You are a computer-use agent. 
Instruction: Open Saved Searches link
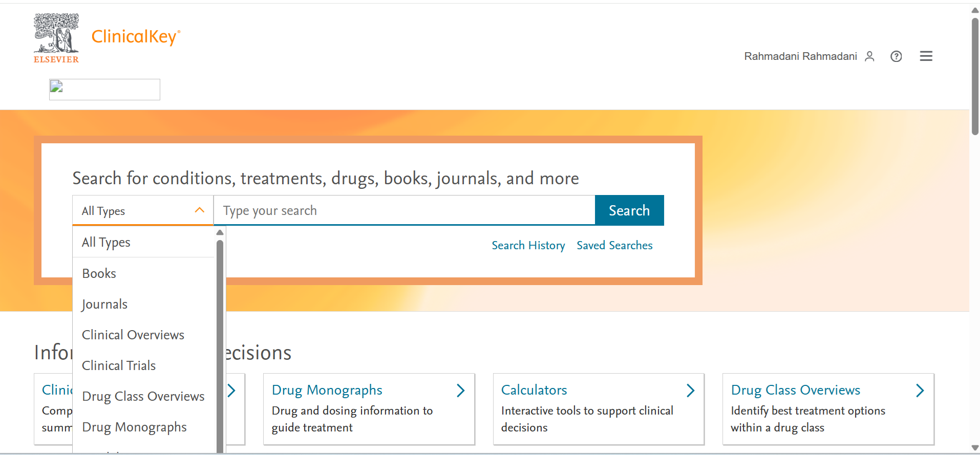614,245
